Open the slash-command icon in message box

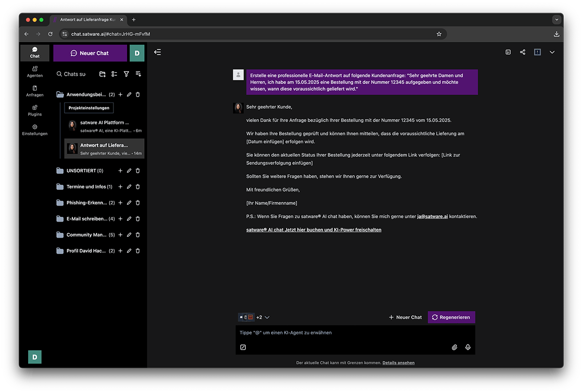243,347
